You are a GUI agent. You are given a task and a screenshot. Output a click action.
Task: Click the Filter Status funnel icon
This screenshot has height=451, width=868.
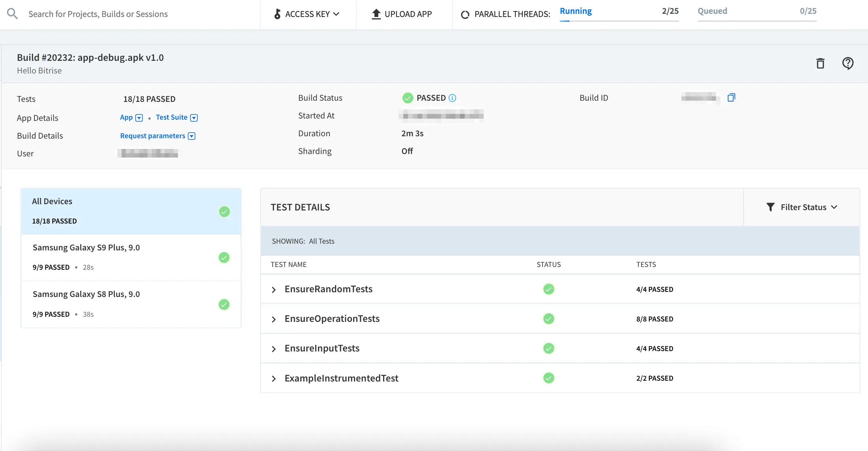770,207
